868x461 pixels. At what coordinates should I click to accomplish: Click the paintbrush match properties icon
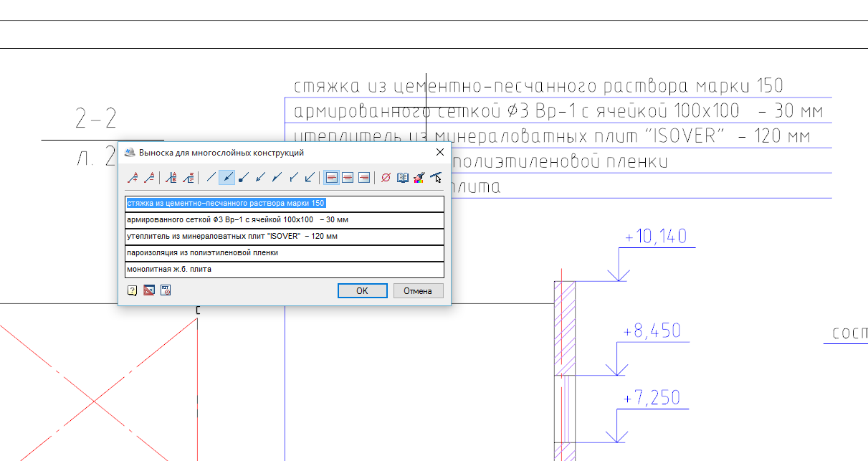419,177
